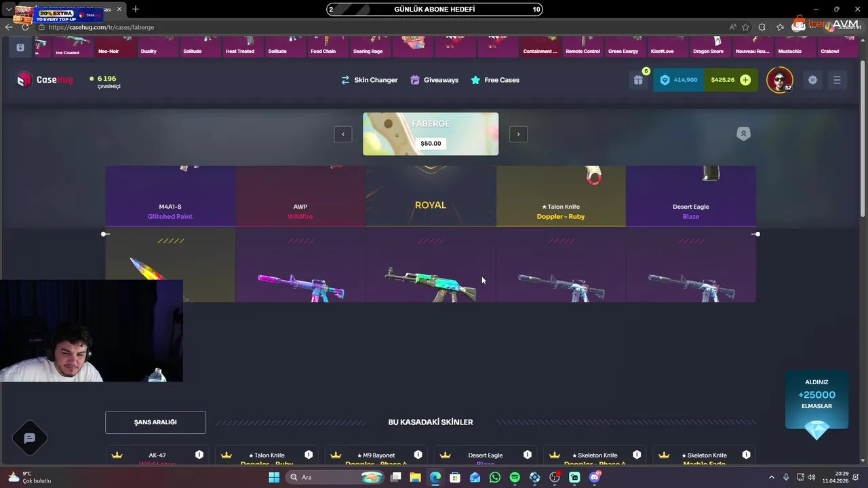
Task: Open WhatsApp from taskbar
Action: point(495,477)
